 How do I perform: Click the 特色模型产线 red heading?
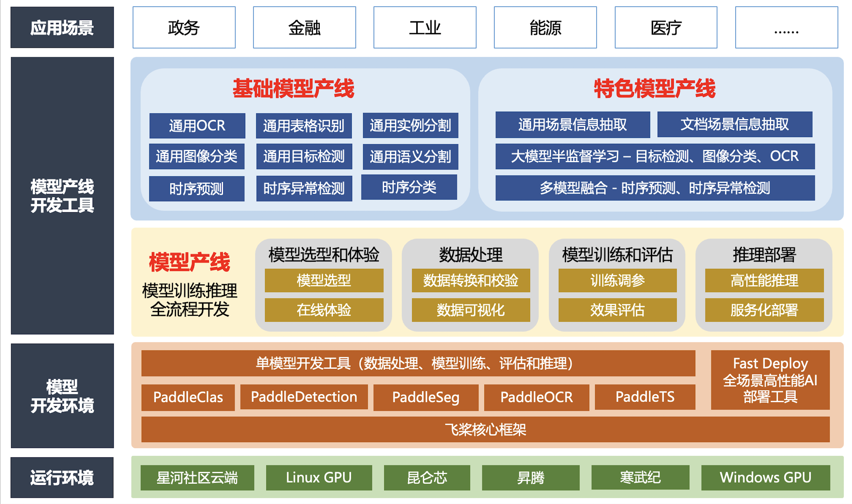[655, 88]
